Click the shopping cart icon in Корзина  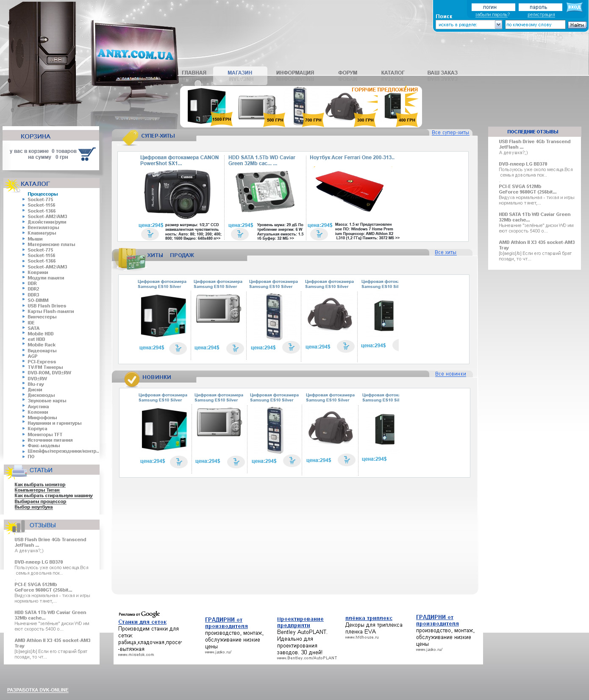pos(87,154)
